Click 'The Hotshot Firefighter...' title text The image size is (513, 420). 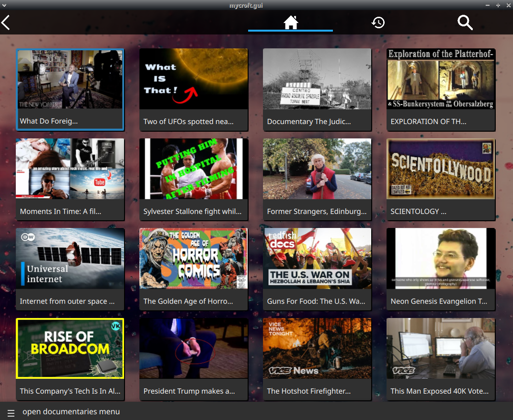click(309, 391)
